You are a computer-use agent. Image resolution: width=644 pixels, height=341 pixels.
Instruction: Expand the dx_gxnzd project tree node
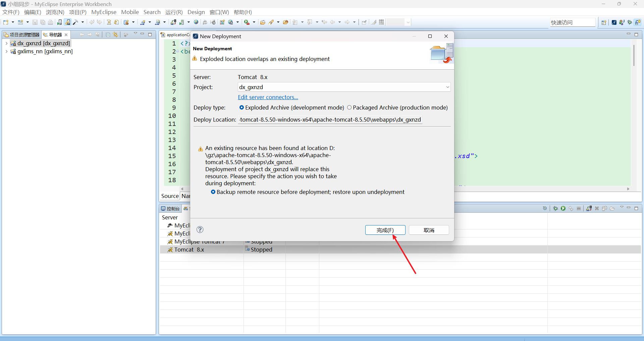6,43
